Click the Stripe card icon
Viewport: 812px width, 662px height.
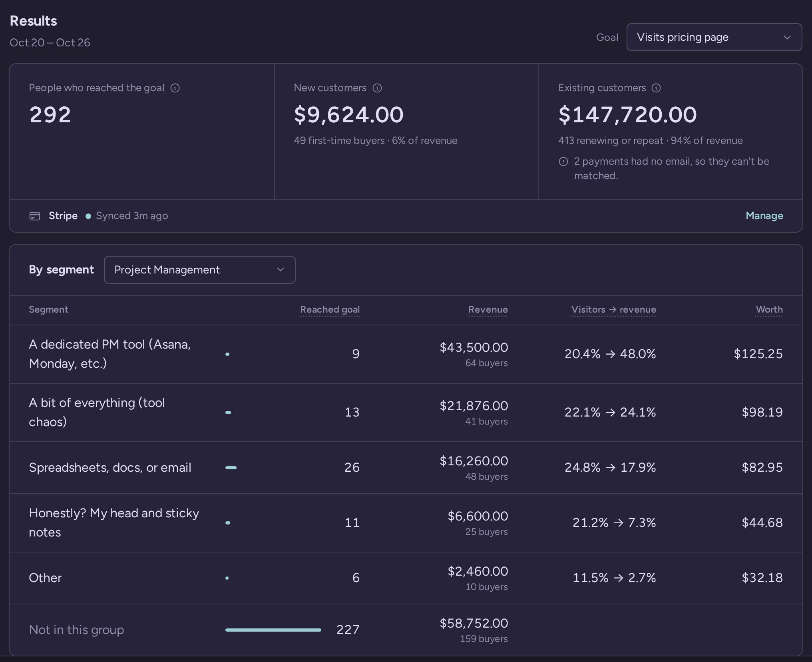pyautogui.click(x=35, y=216)
